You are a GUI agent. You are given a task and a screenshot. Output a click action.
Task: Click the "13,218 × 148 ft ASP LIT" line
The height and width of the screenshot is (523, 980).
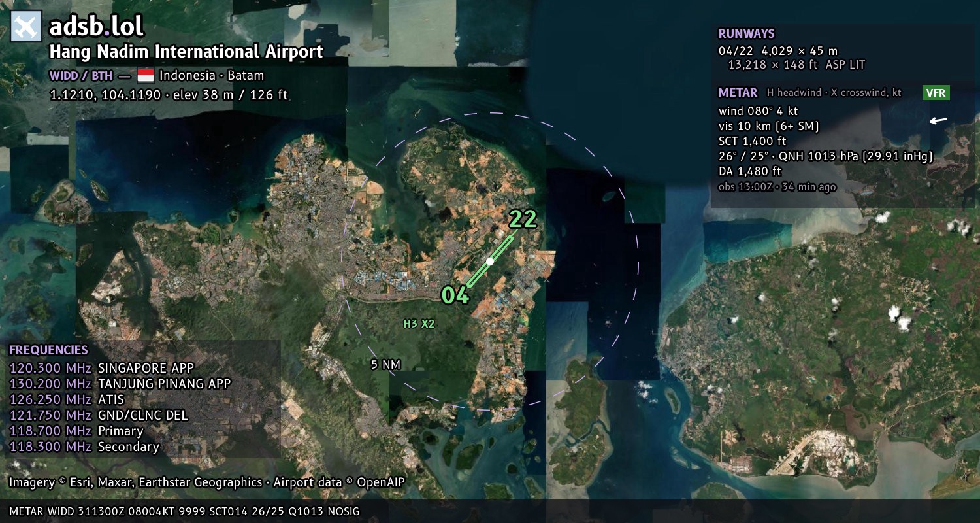pos(796,65)
